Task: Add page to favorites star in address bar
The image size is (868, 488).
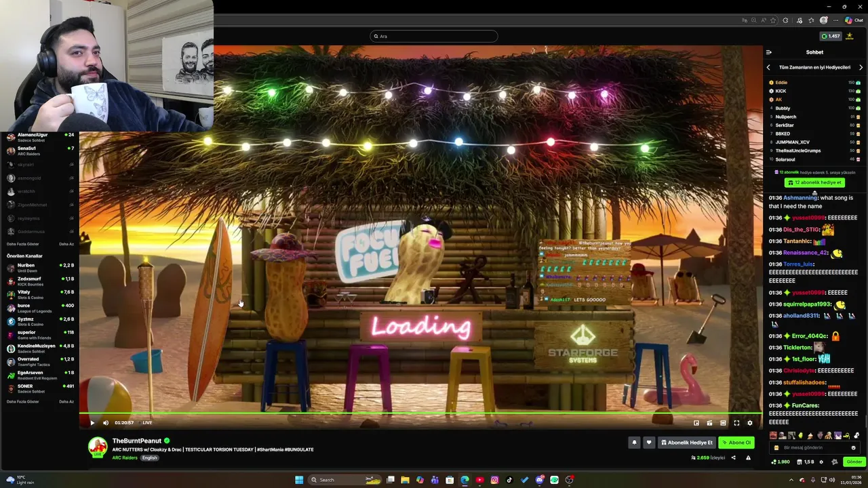Action: point(773,20)
